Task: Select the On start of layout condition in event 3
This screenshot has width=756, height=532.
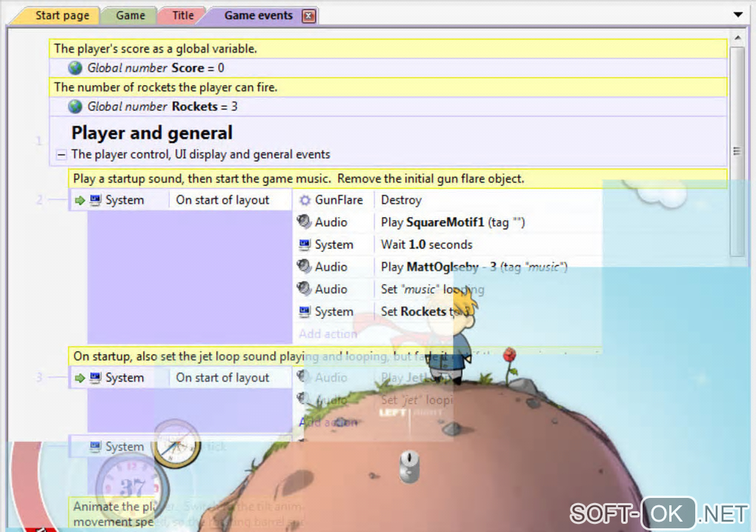Action: pos(222,379)
